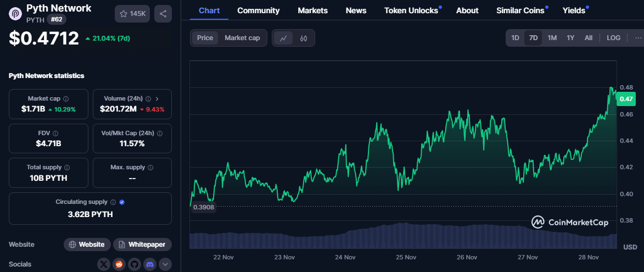Open the Reddit social icon
644x272 pixels.
click(x=119, y=265)
